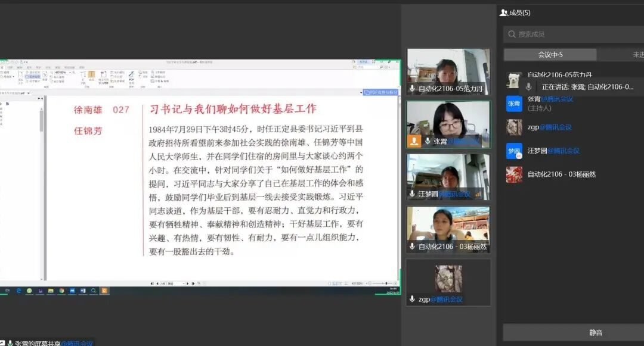Screen dimensions: 644x346
Task: Toggle microphone icon on 范力丹's video tile
Action: click(412, 89)
